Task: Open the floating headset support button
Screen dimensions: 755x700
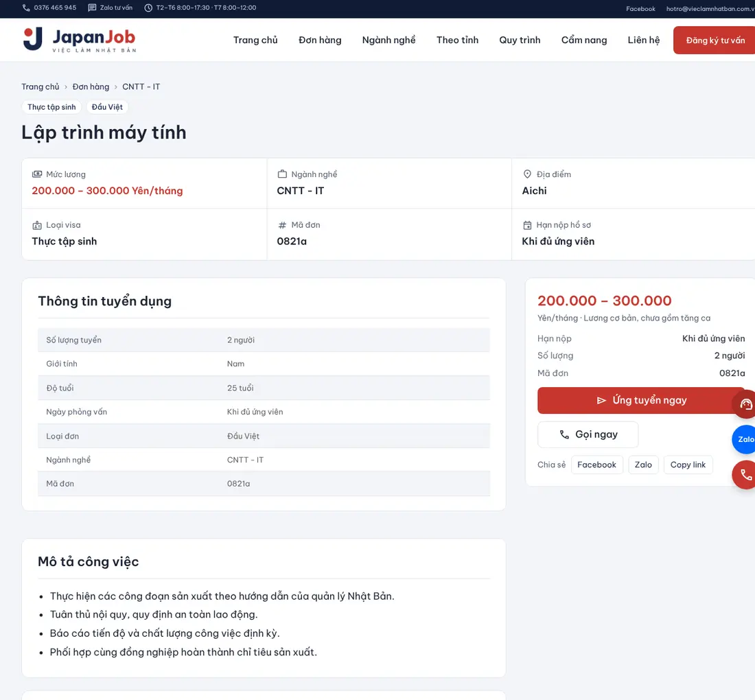Action: [745, 404]
